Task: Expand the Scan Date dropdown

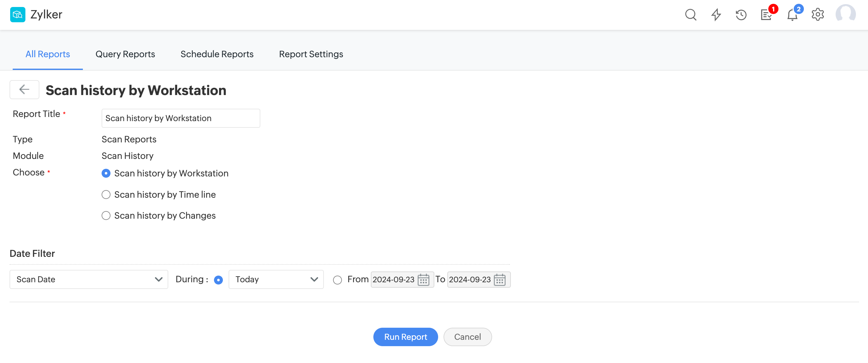Action: 89,279
